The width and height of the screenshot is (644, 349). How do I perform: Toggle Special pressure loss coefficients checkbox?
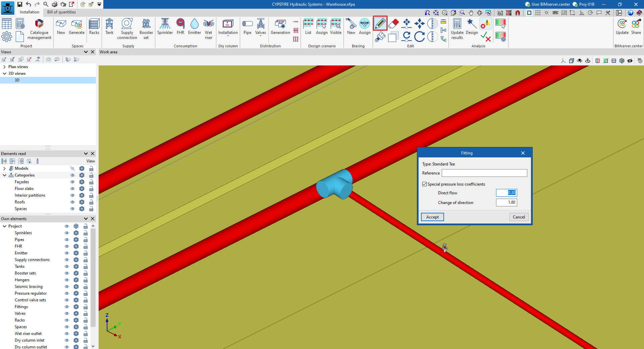coord(425,184)
